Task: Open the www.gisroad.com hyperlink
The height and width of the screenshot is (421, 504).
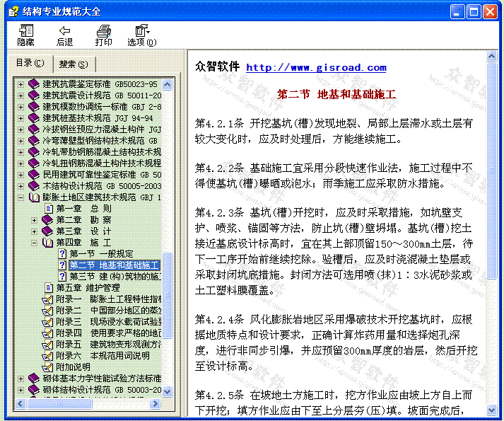Action: tap(316, 68)
